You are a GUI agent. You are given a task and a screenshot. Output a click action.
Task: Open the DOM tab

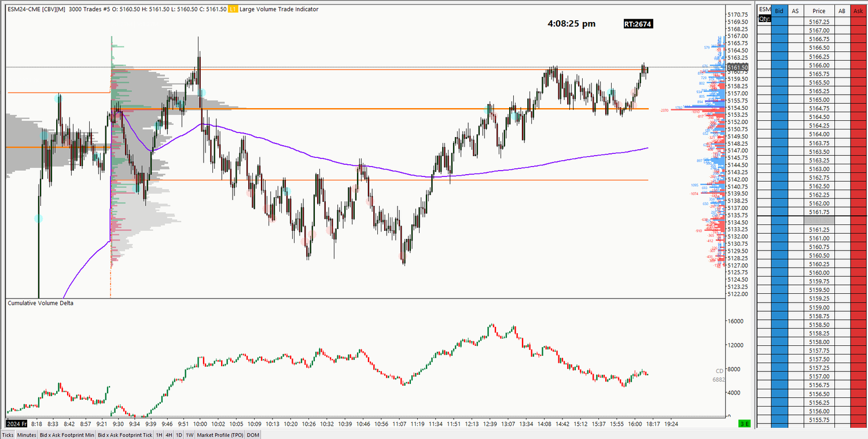(x=253, y=434)
